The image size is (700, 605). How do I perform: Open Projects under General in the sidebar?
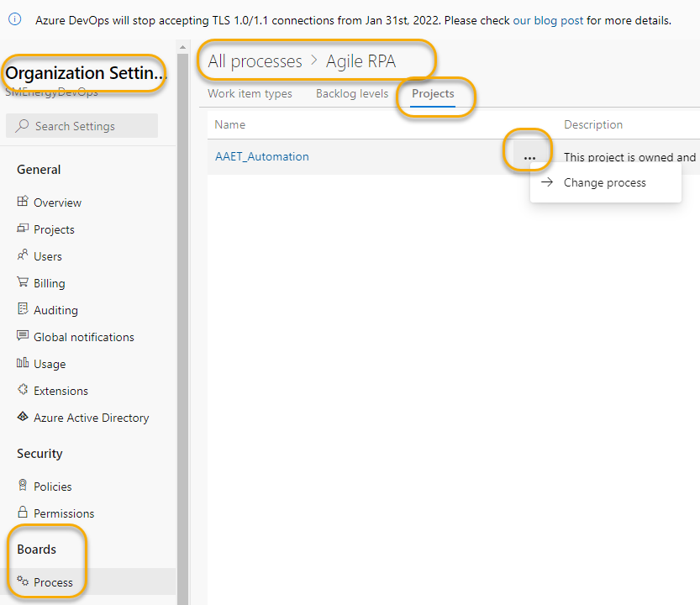(54, 229)
